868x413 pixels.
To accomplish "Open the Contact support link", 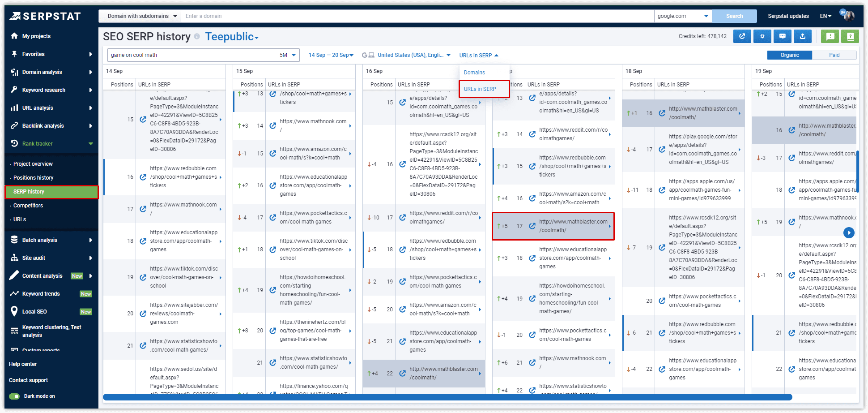I will (28, 380).
